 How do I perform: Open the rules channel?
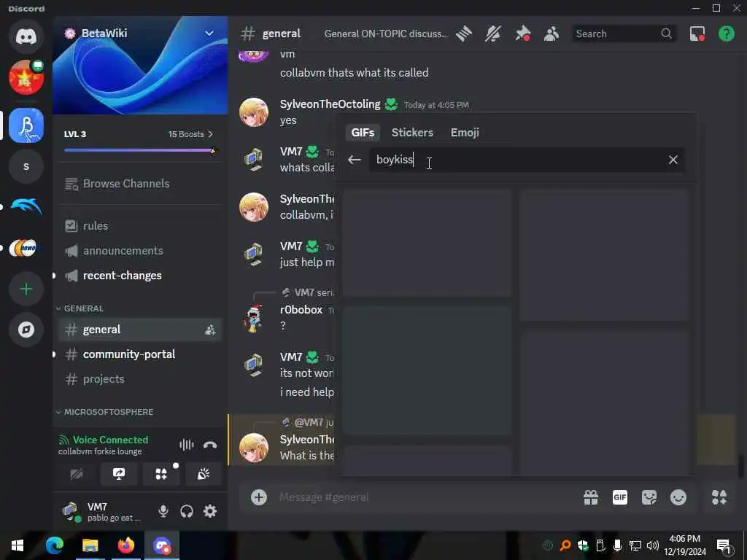pos(140,226)
